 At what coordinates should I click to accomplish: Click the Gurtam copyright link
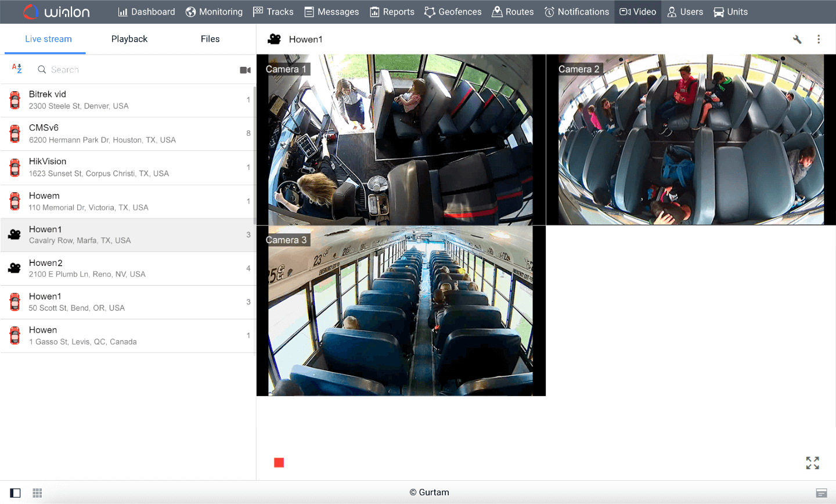430,492
